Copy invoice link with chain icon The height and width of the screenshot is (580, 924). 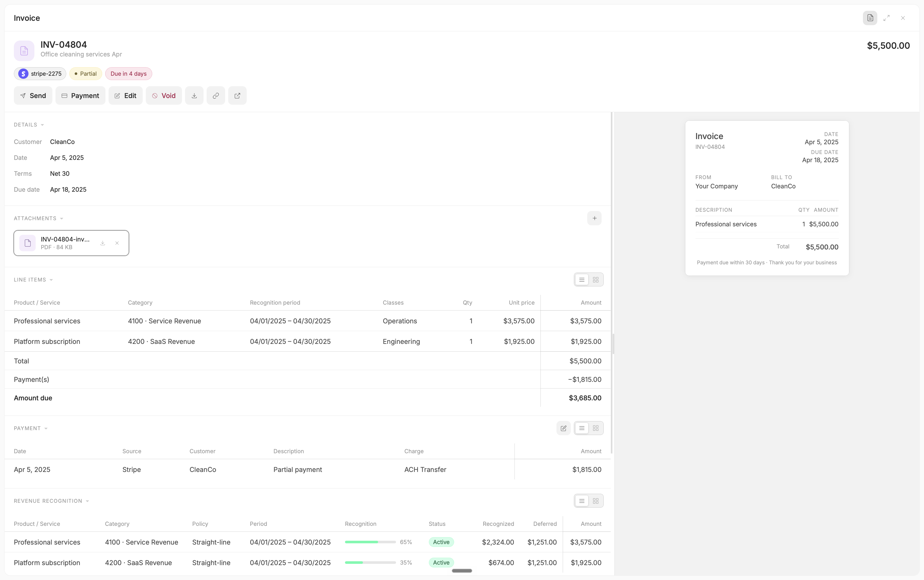[x=216, y=95]
